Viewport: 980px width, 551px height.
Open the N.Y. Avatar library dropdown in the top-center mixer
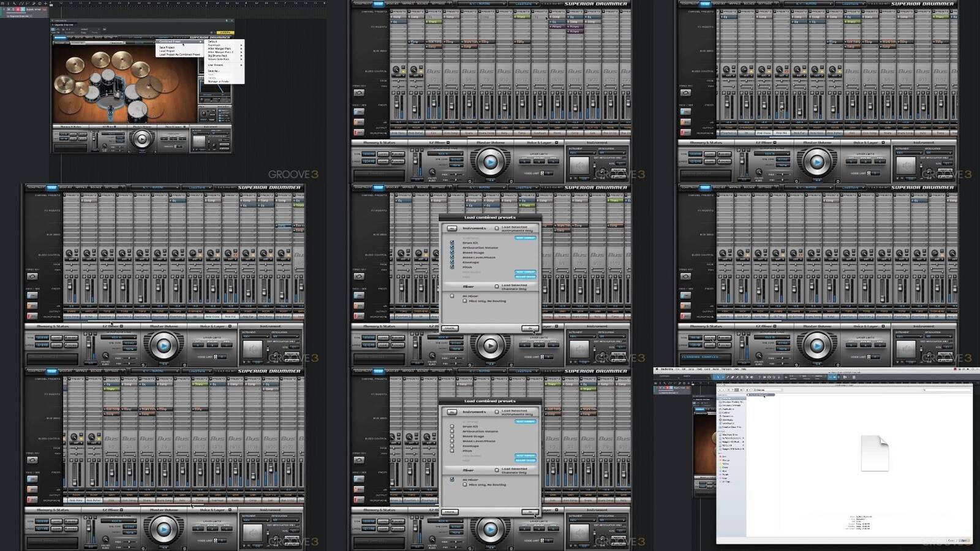pos(482,4)
